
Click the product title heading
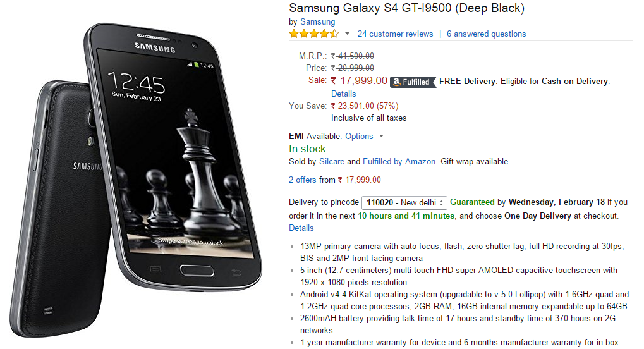[x=406, y=8]
